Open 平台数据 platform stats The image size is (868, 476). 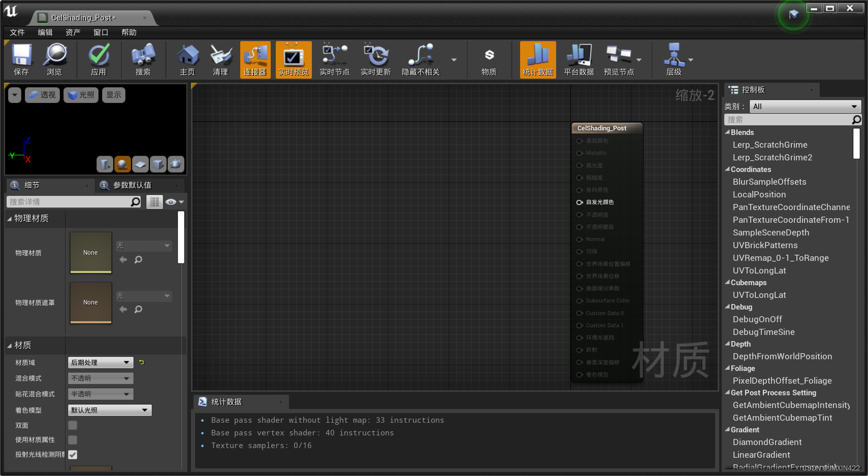coord(579,59)
